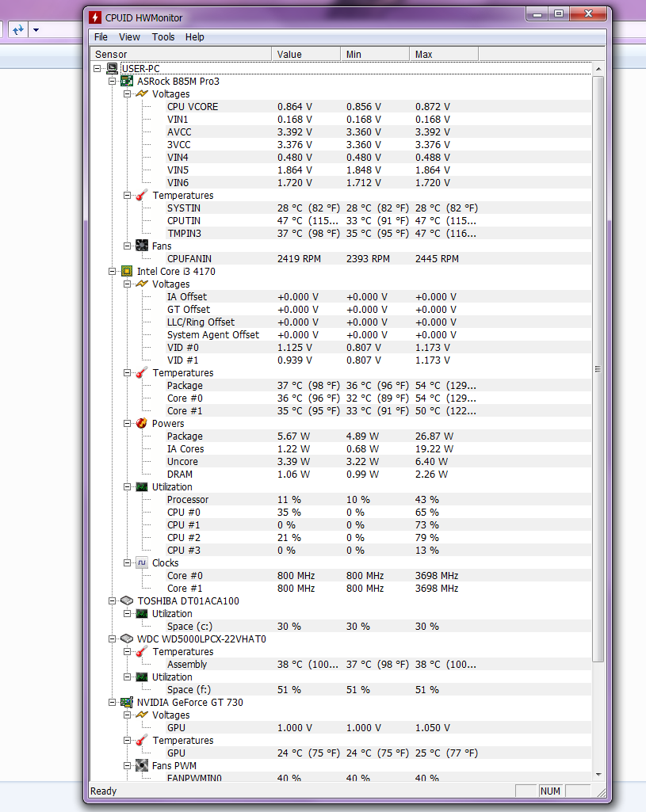646x812 pixels.
Task: Select the LLC/Ring Offset row
Action: 378,322
